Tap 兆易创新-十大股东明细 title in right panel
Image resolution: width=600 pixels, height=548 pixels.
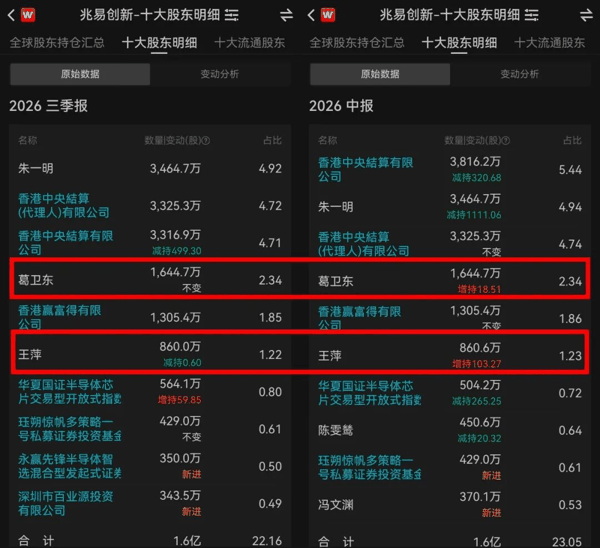click(x=450, y=15)
